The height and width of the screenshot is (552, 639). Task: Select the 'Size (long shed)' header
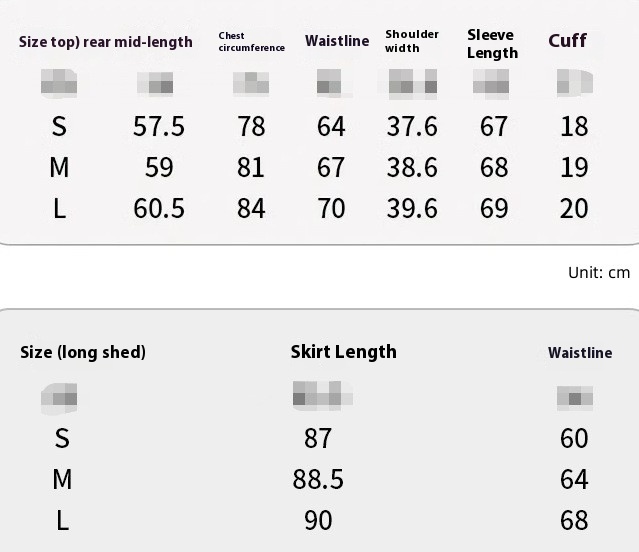click(83, 352)
